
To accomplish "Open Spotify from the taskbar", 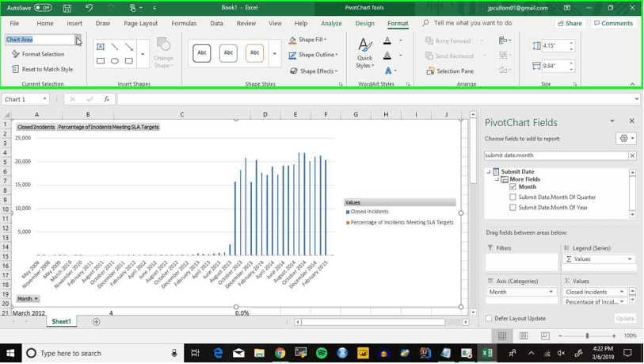I will coord(322,353).
